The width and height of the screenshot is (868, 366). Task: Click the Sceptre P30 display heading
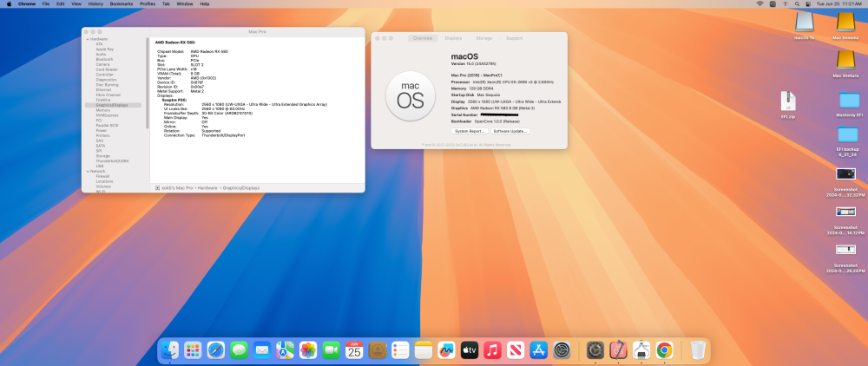[174, 100]
